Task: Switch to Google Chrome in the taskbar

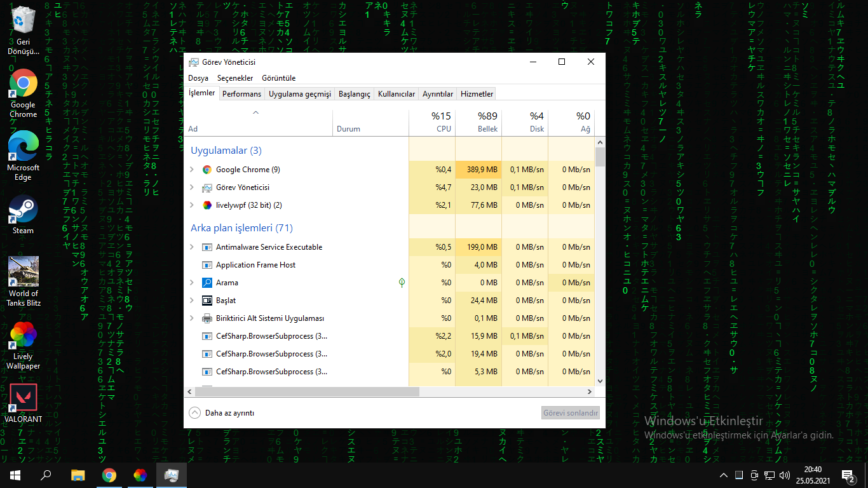Action: [x=109, y=475]
